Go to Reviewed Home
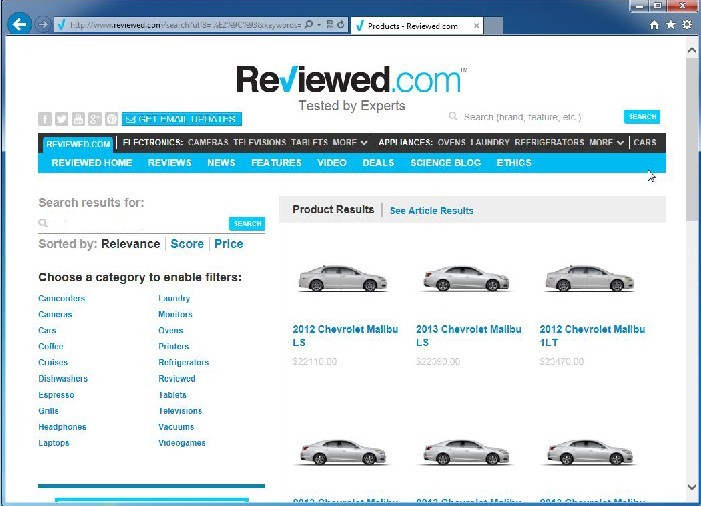The image size is (701, 506). tap(92, 163)
